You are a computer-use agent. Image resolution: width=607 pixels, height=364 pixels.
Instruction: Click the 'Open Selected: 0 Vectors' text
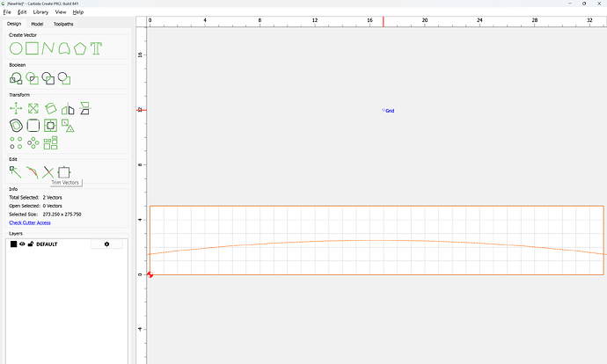pyautogui.click(x=35, y=206)
